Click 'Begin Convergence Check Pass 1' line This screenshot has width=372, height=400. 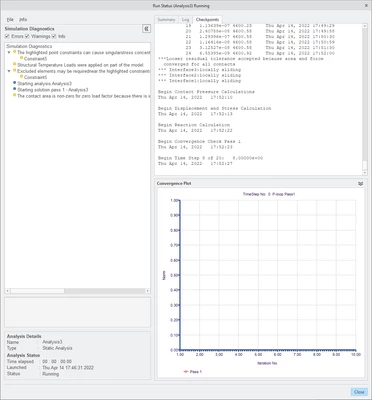[199, 142]
